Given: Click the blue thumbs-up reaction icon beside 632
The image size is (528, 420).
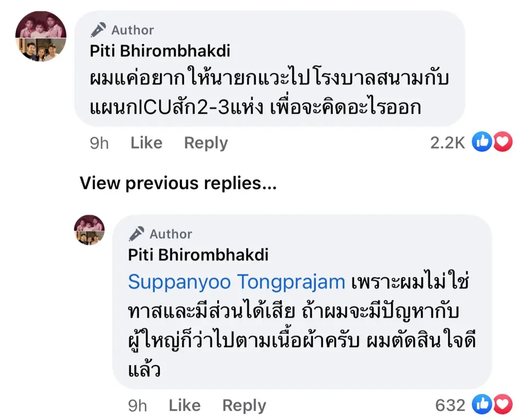Looking at the screenshot, I should [x=481, y=406].
